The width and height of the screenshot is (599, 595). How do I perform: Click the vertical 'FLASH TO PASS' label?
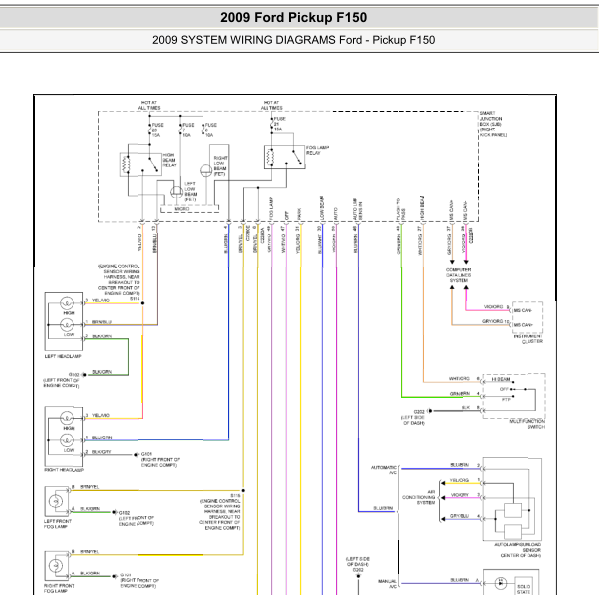[401, 209]
